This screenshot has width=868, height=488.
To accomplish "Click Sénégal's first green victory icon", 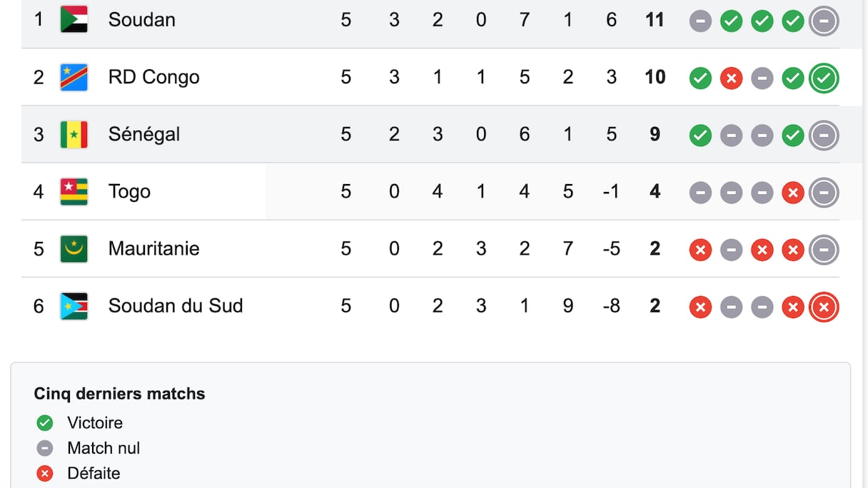I will point(700,136).
